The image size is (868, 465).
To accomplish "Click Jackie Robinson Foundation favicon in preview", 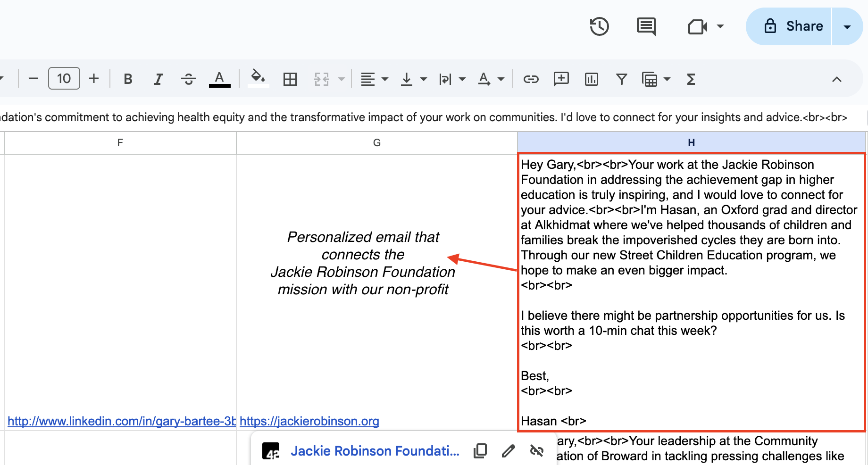I will click(271, 451).
